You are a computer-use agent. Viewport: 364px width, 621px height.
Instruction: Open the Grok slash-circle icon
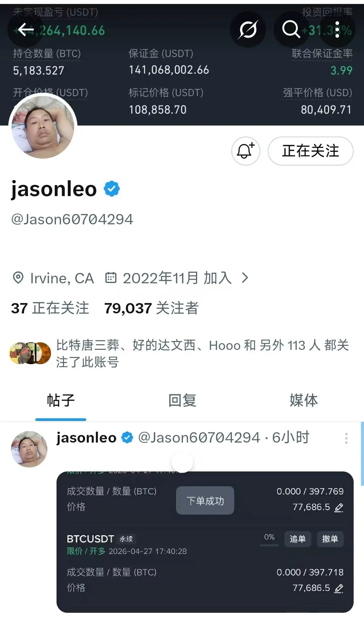pos(248,29)
